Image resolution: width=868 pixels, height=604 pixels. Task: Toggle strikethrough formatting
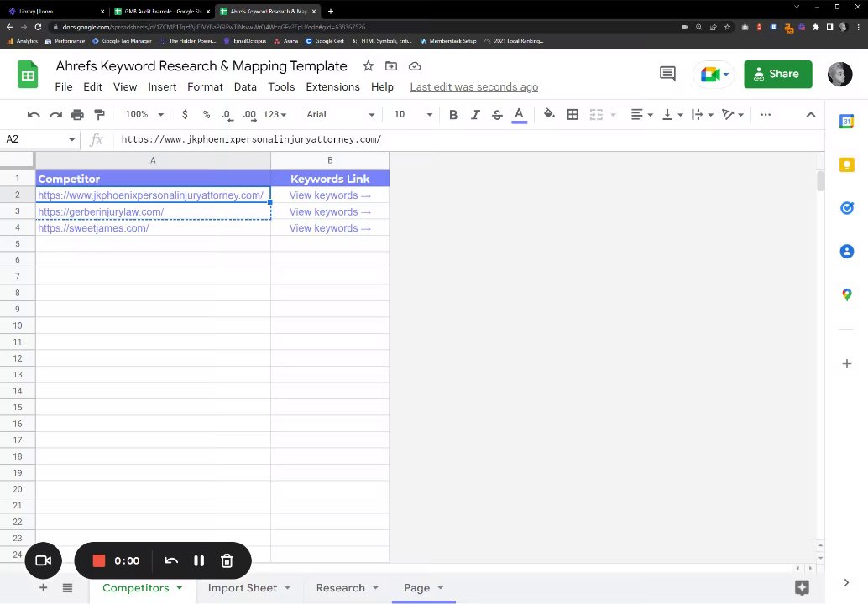pos(497,114)
